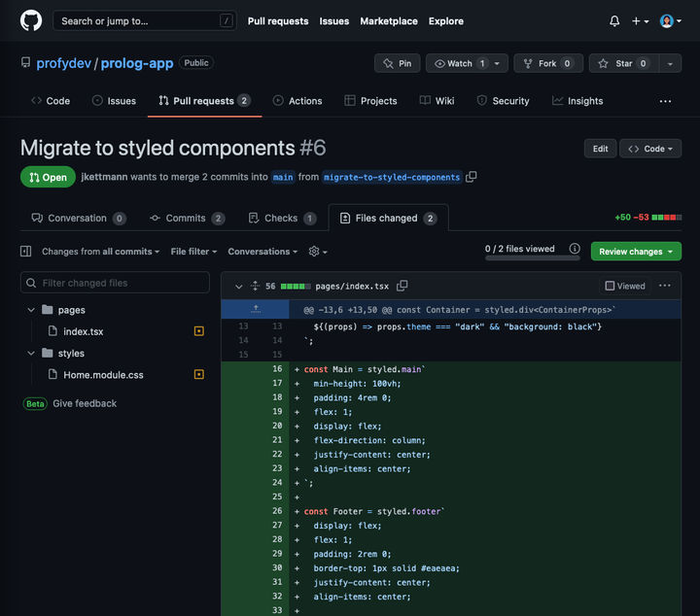Open the Checks tab

281,219
